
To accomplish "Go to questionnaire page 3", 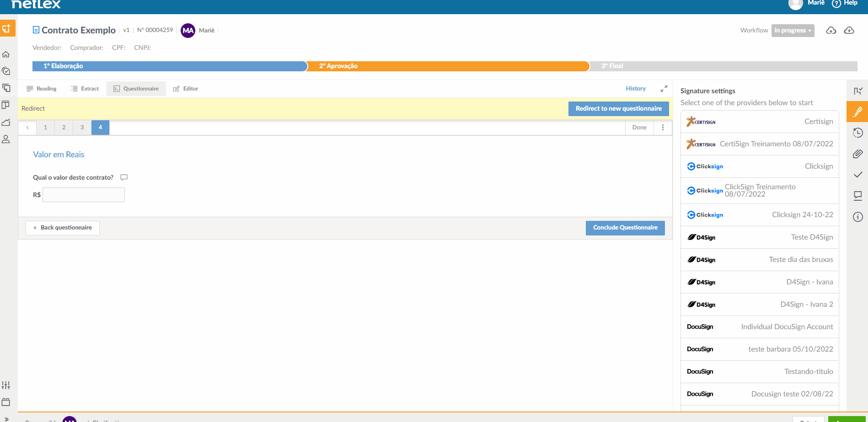I will tap(82, 128).
